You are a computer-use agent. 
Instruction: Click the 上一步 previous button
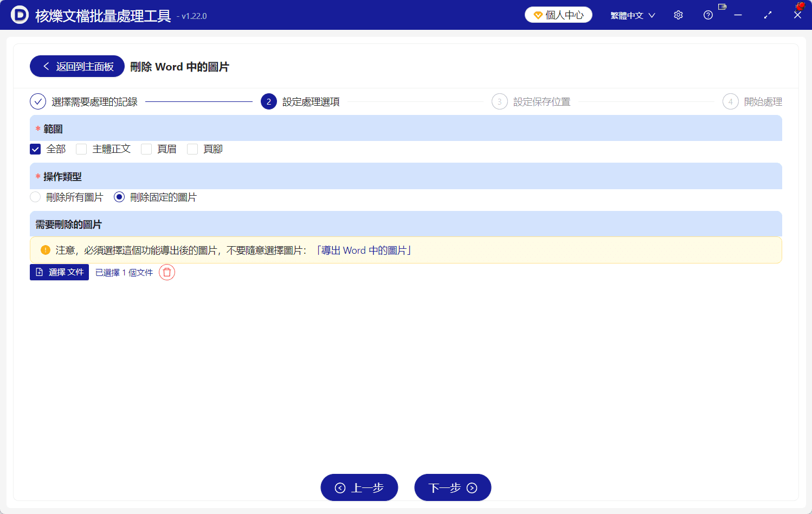[x=359, y=487]
